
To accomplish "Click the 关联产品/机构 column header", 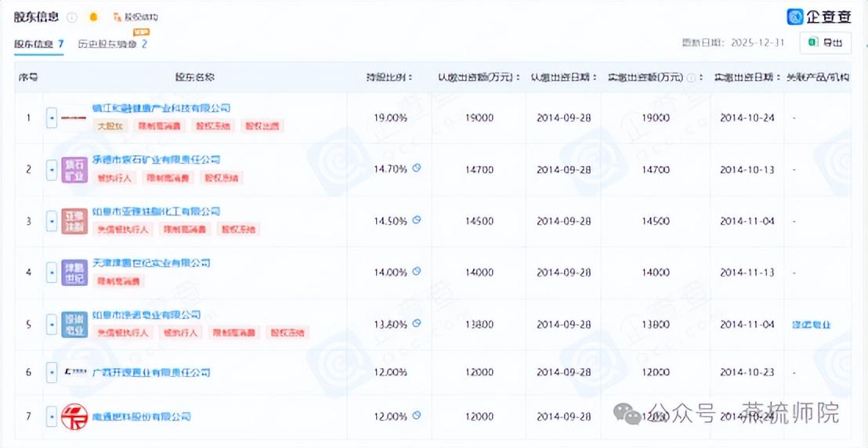I will (818, 78).
